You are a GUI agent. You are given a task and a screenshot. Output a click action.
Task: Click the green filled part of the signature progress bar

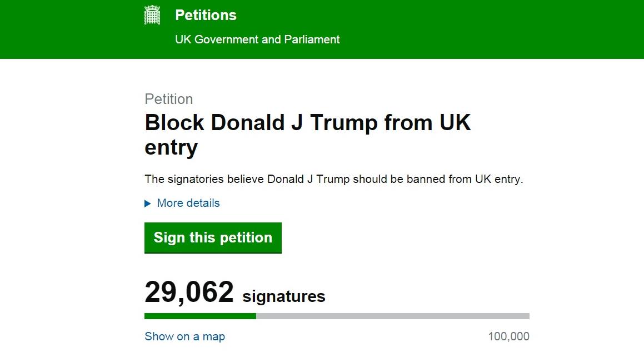tap(200, 316)
